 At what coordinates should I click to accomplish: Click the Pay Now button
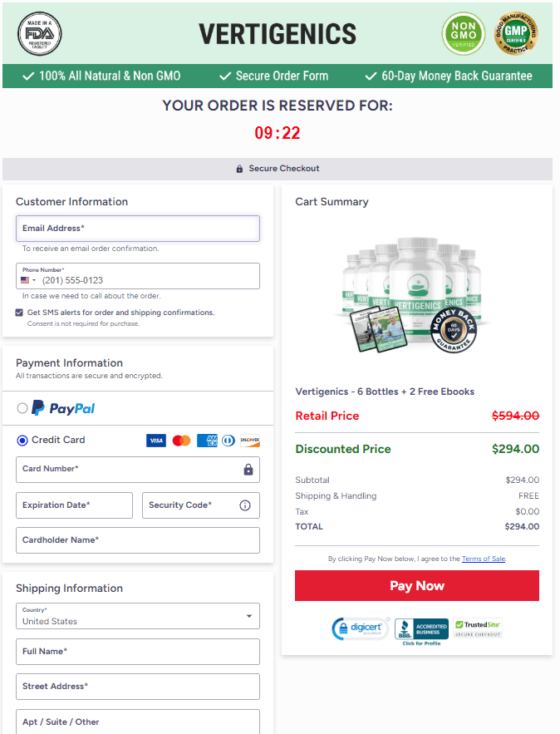(x=416, y=586)
